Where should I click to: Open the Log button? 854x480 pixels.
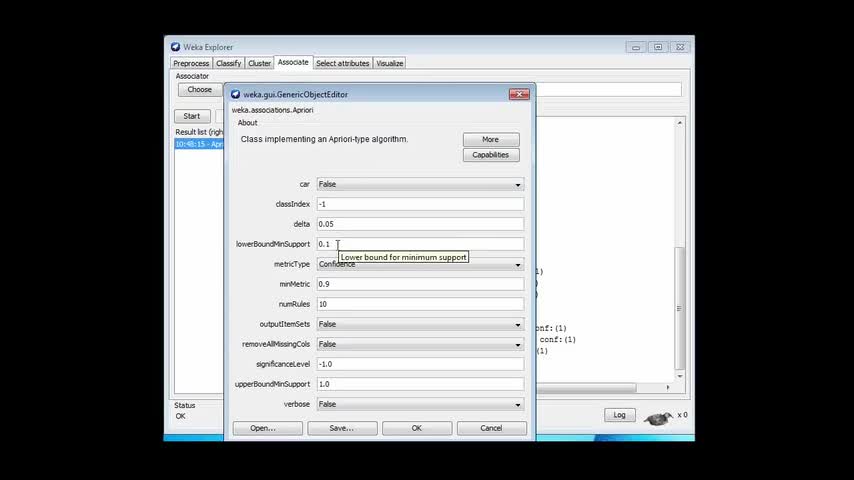click(620, 415)
